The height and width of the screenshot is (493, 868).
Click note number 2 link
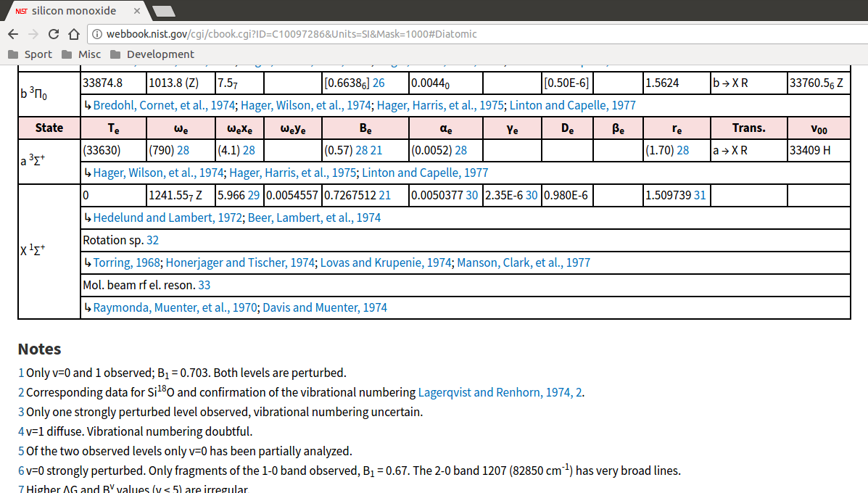click(x=21, y=392)
